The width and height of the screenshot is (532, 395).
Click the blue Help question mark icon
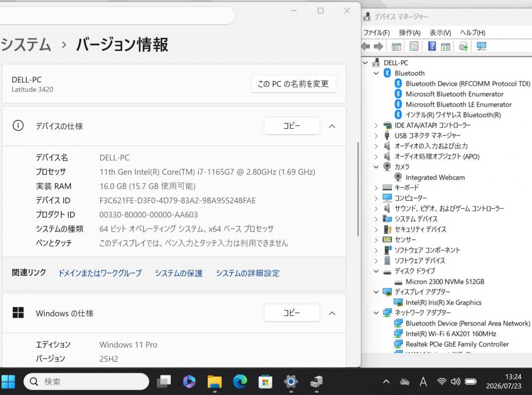pos(432,46)
